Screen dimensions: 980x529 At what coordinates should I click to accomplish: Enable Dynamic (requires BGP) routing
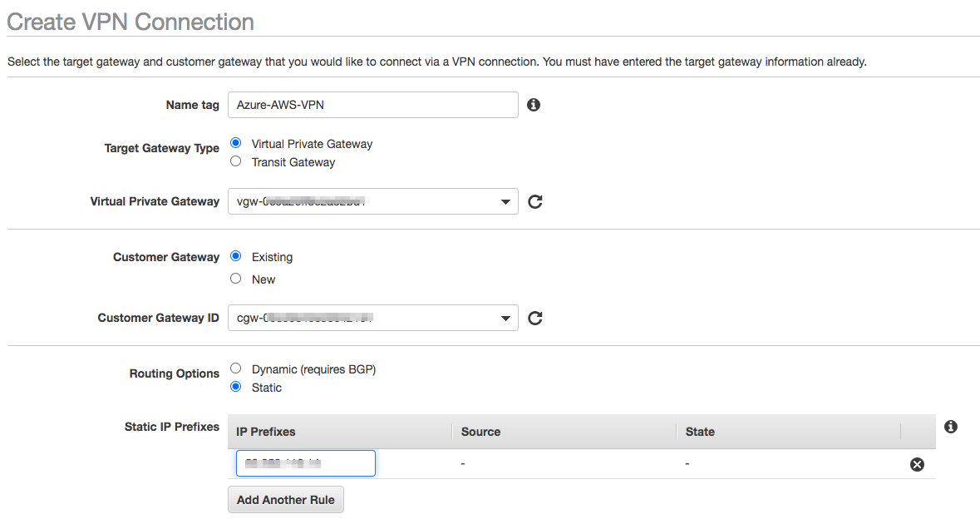tap(235, 368)
